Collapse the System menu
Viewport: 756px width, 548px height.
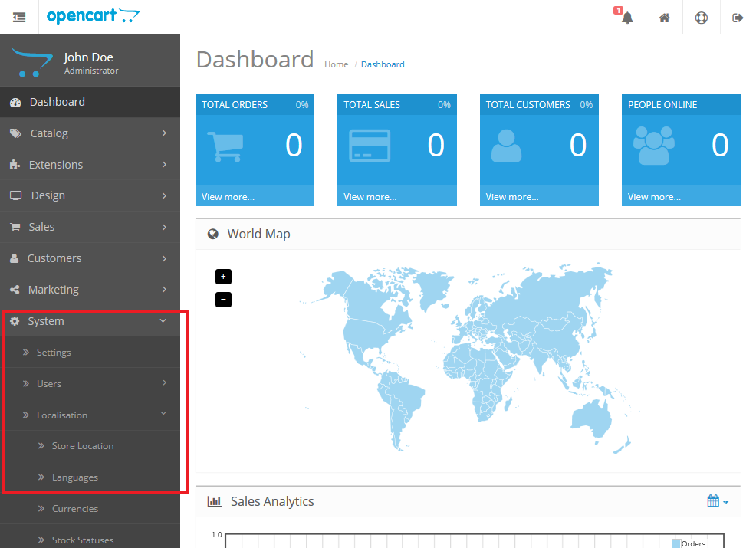tap(90, 321)
